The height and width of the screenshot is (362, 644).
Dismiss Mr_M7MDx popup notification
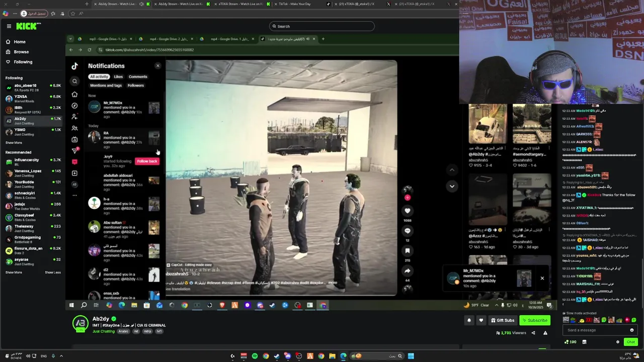click(542, 278)
